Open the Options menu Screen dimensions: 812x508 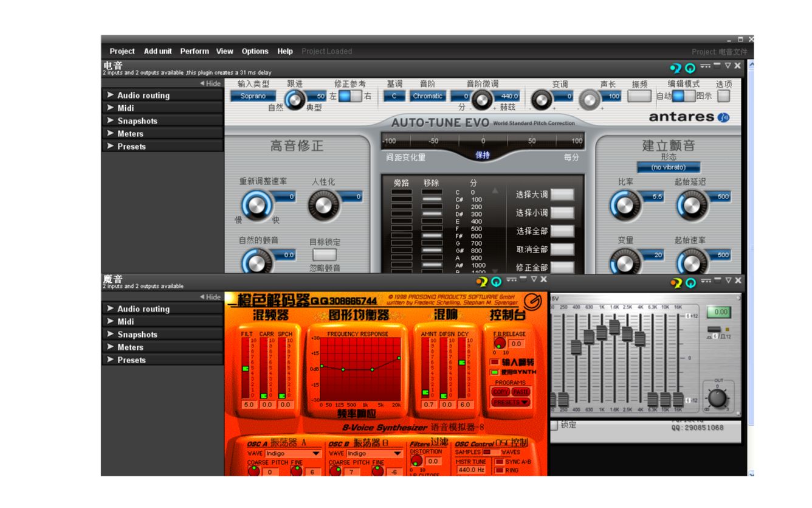255,51
